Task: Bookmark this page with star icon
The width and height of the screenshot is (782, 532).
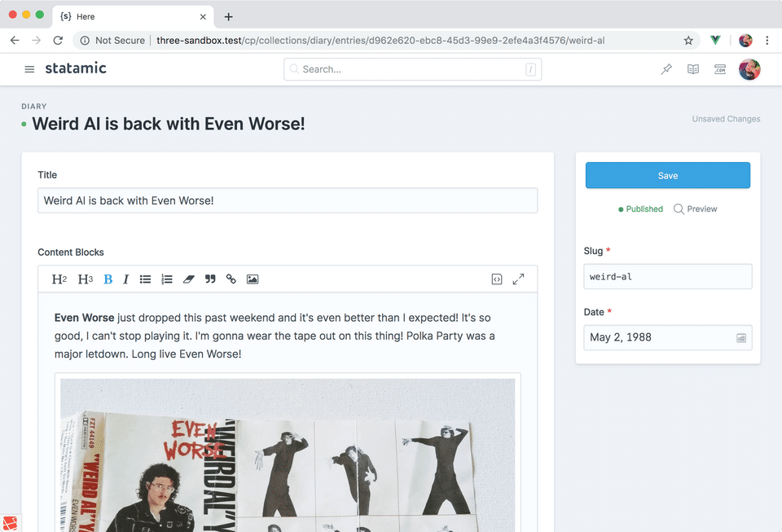Action: [x=688, y=41]
